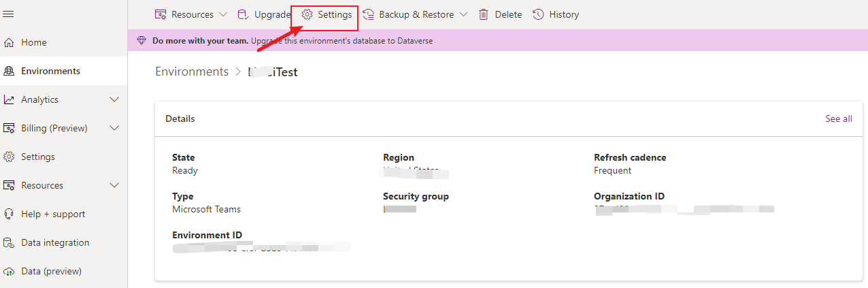Click the Upgrade database icon

pyautogui.click(x=243, y=14)
